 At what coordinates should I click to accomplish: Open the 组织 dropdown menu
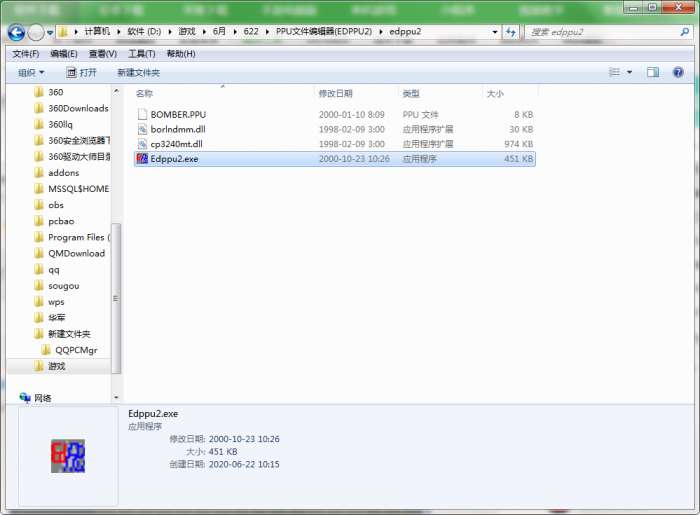tap(31, 72)
